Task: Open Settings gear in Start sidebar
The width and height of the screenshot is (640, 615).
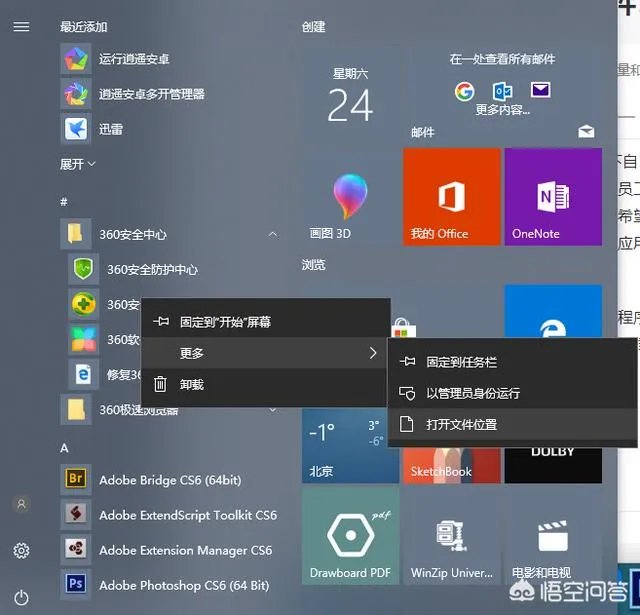Action: (21, 551)
